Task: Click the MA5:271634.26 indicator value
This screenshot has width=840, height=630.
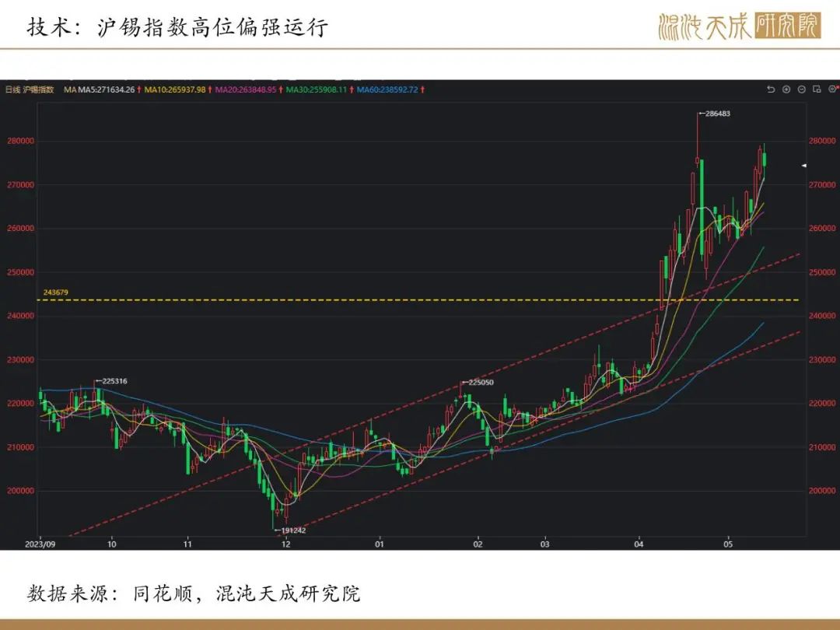Action: click(x=107, y=89)
